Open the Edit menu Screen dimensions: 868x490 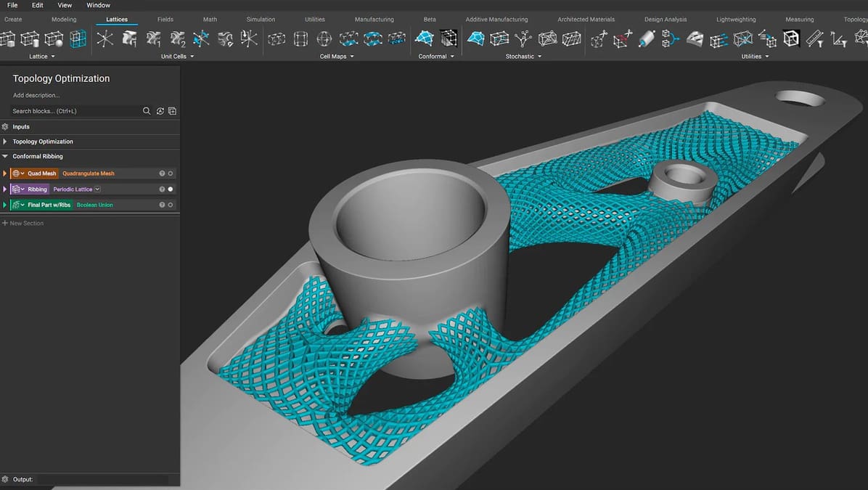pos(37,5)
